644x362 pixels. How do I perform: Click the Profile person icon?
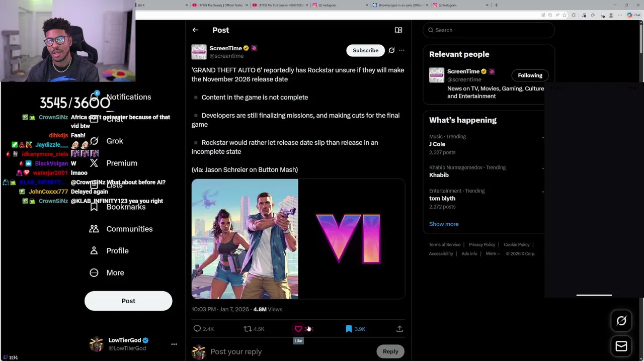94,250
